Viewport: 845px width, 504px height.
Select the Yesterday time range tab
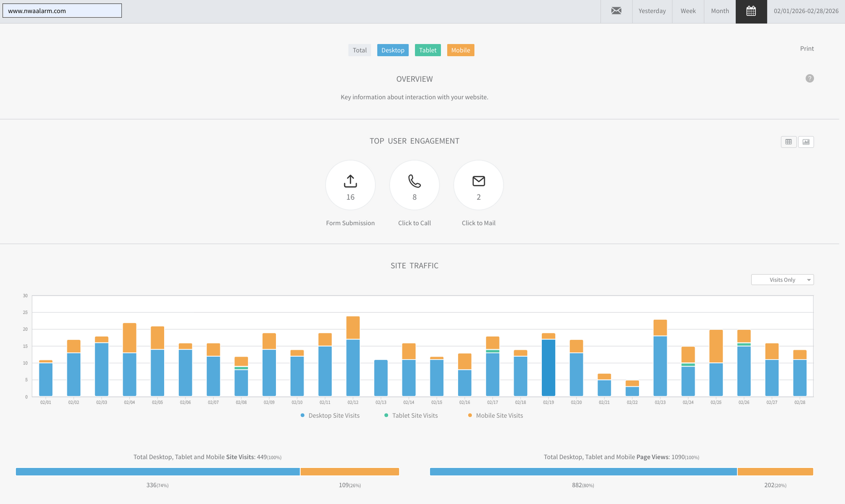[652, 11]
